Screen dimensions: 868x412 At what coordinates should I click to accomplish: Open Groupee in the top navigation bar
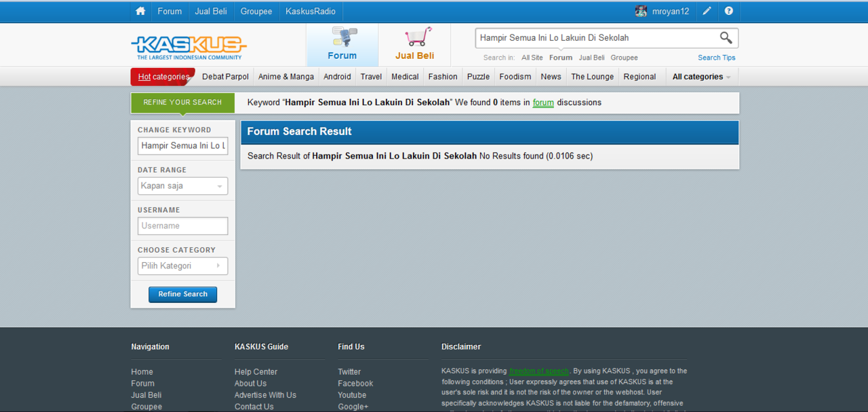point(256,11)
